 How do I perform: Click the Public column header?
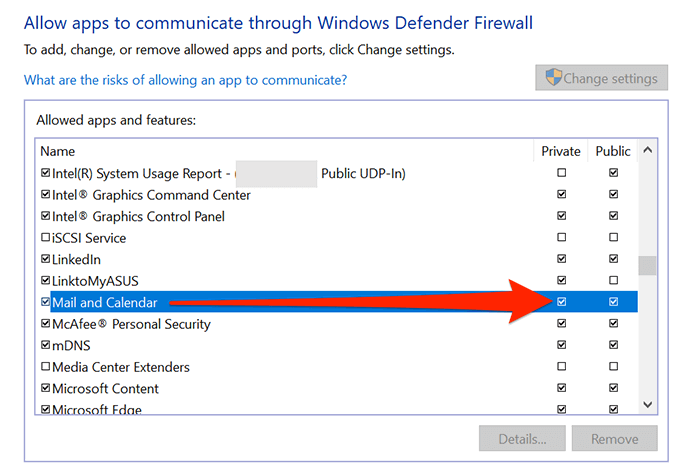click(x=612, y=151)
